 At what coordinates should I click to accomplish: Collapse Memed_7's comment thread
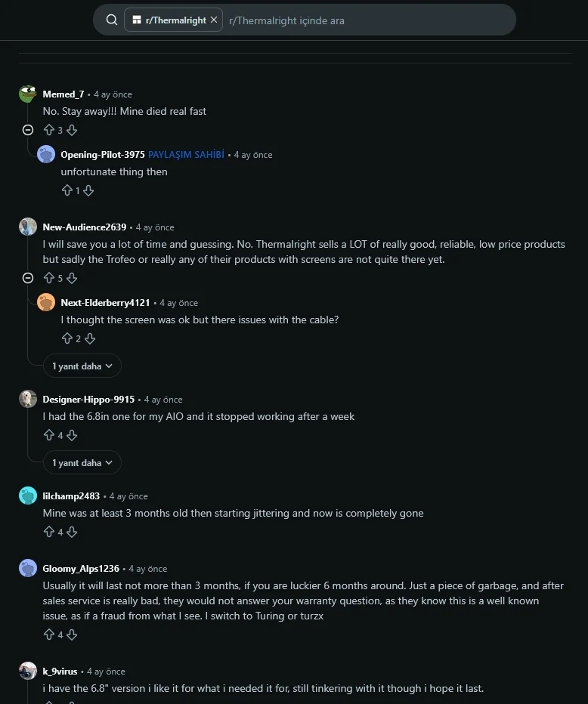click(x=28, y=130)
